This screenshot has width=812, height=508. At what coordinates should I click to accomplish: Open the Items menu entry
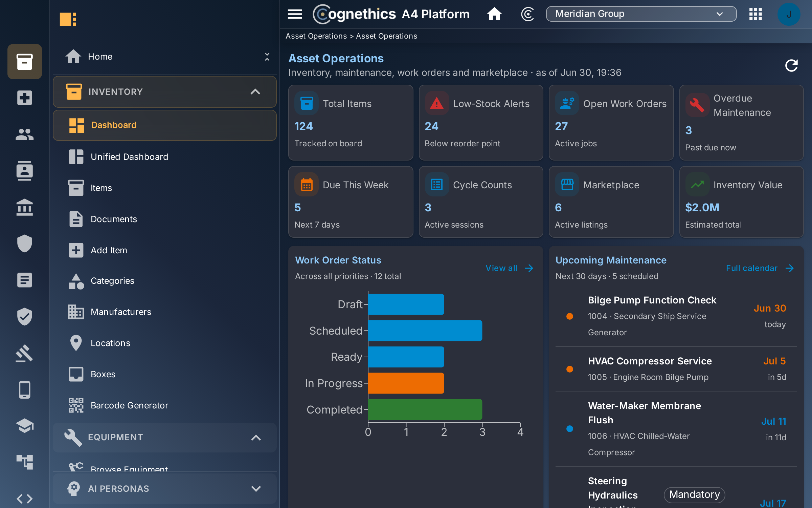165,188
